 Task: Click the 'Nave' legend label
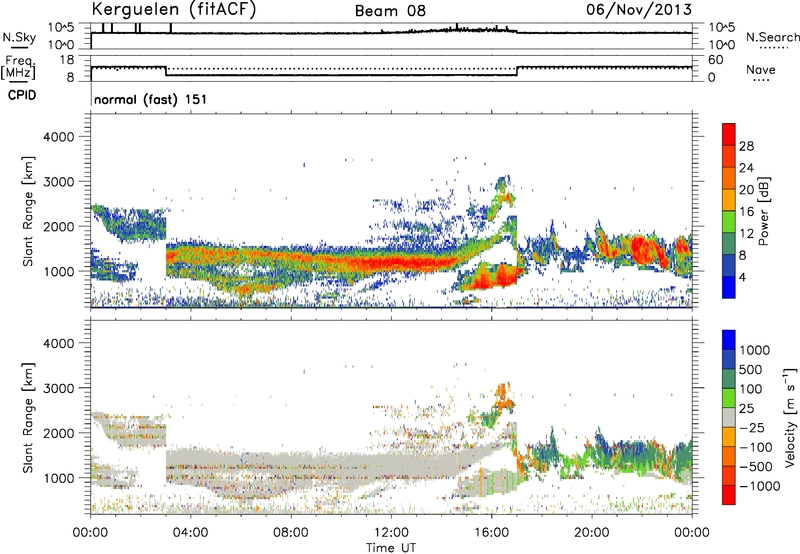tap(760, 69)
